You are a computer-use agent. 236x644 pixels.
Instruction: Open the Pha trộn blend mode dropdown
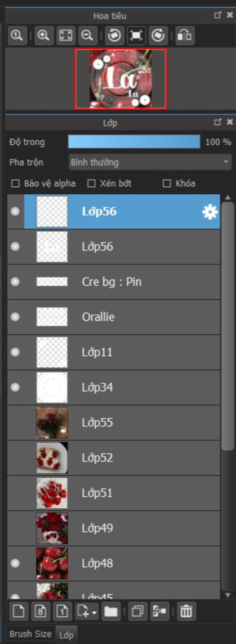[150, 162]
